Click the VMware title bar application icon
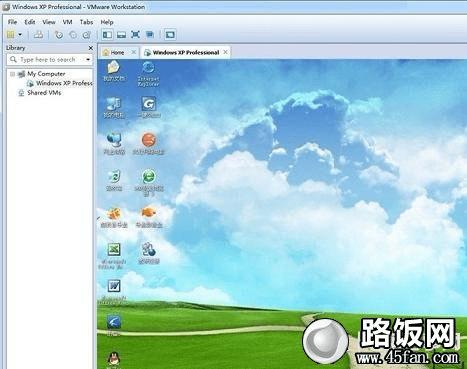467x369 pixels. click(x=6, y=7)
